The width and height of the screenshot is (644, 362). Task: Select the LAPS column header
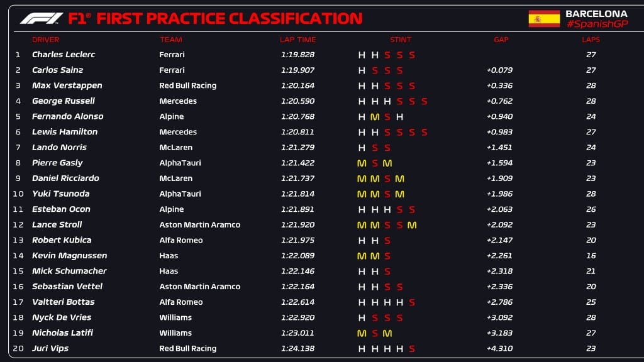coord(591,40)
